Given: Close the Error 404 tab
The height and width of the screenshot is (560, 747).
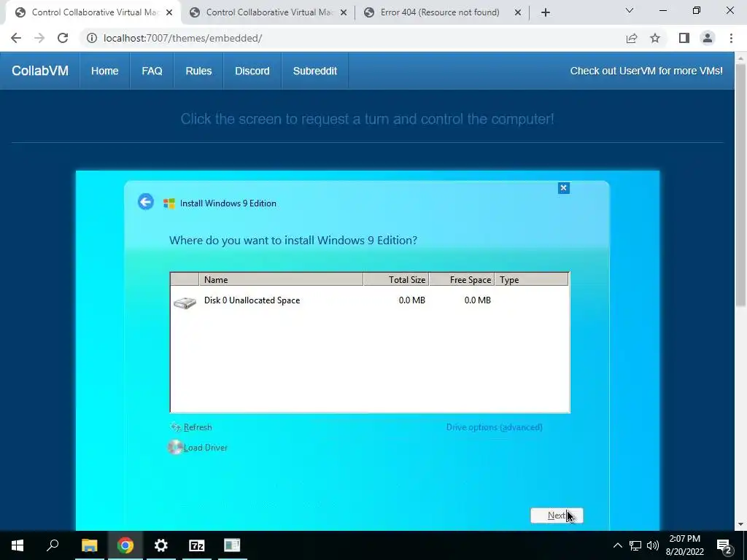Looking at the screenshot, I should (518, 12).
